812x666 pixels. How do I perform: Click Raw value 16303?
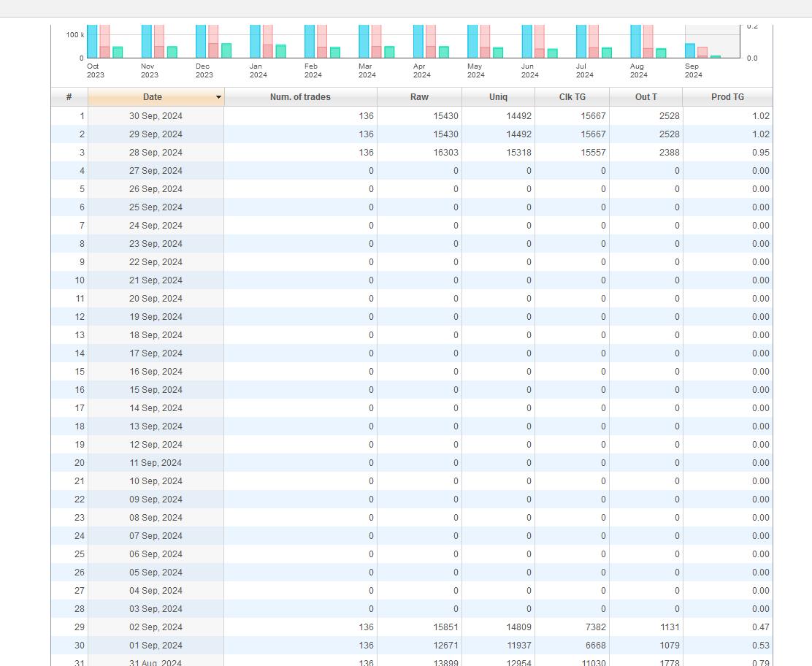[x=445, y=152]
